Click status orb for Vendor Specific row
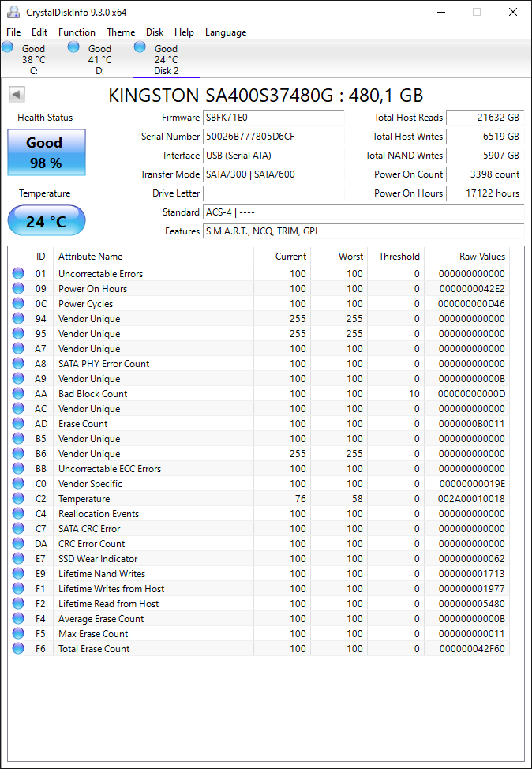 18,483
